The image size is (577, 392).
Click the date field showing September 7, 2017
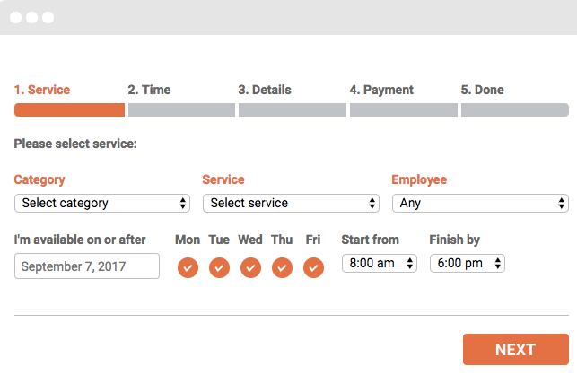tap(87, 266)
